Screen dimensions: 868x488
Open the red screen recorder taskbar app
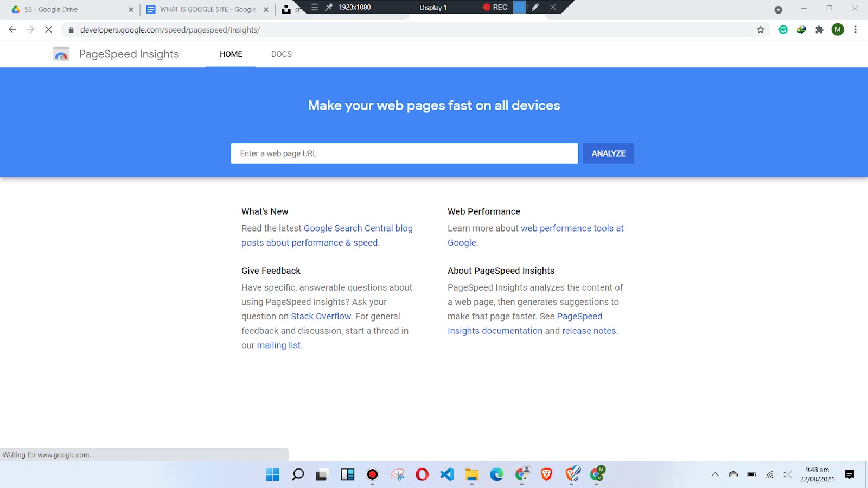pos(372,475)
